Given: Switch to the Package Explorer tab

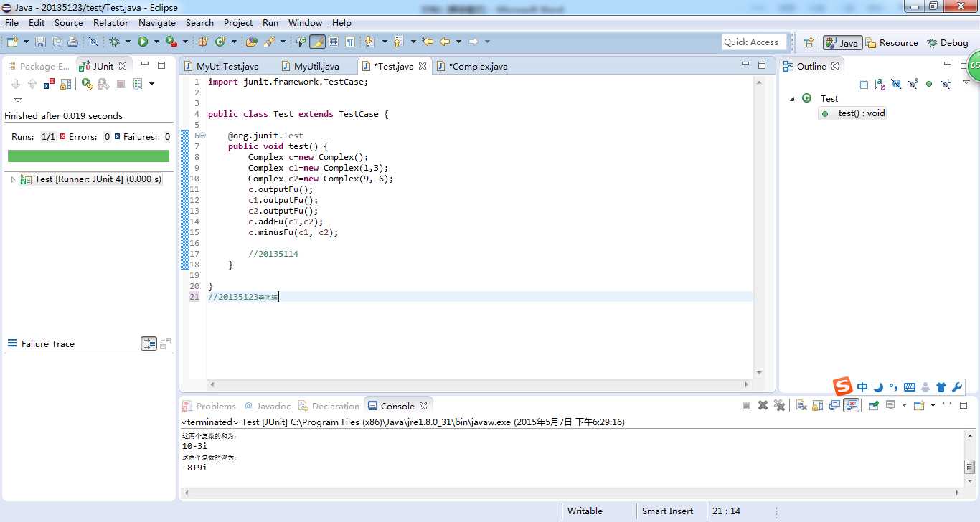Looking at the screenshot, I should pos(39,66).
